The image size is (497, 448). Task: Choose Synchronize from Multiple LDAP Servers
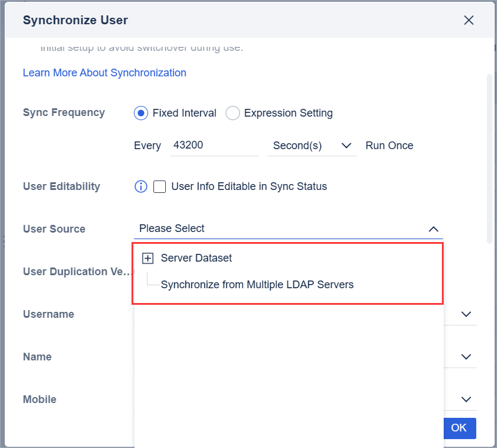click(x=257, y=285)
